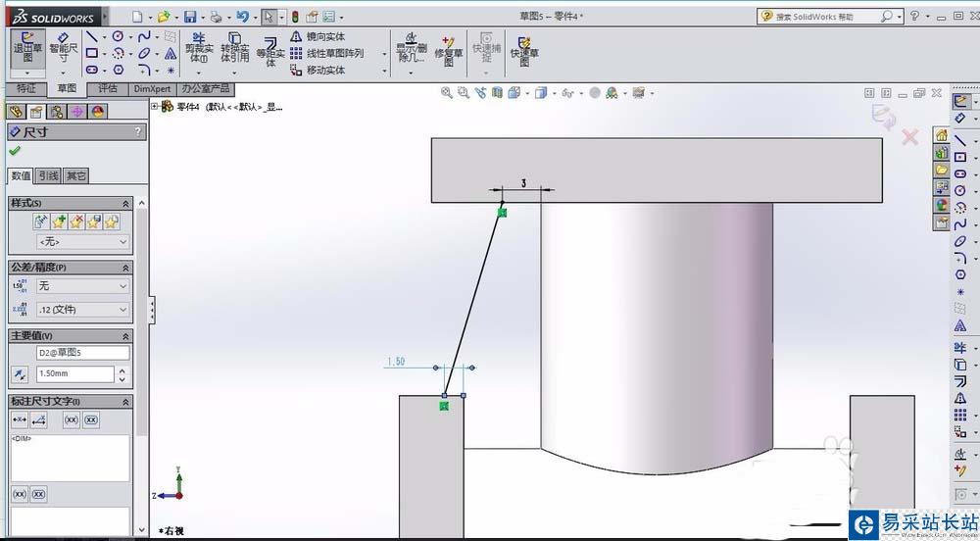Click the reverse direction button beside value

[x=20, y=374]
